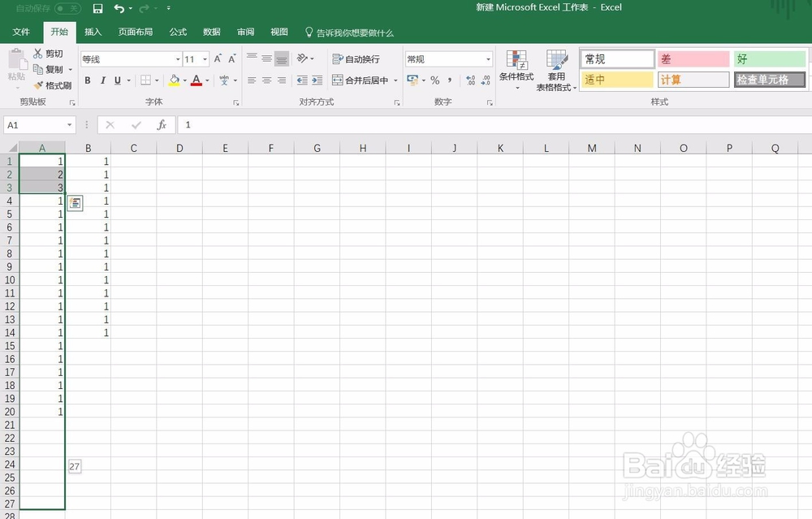Click the text orientation icon
The height and width of the screenshot is (519, 812).
coord(302,58)
